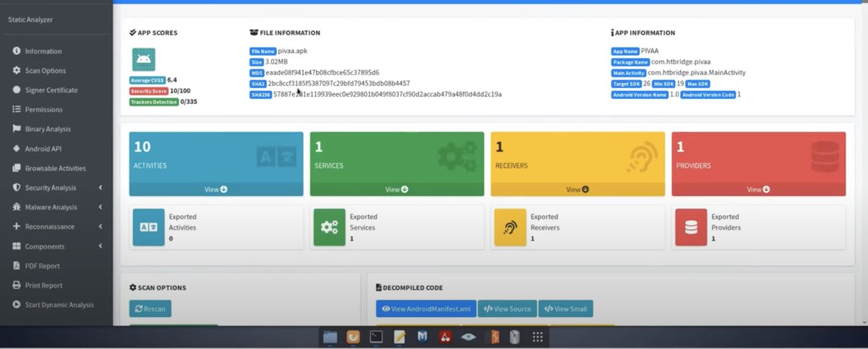Screen dimensions: 868x349
Task: Click the Print Report entry
Action: click(43, 285)
